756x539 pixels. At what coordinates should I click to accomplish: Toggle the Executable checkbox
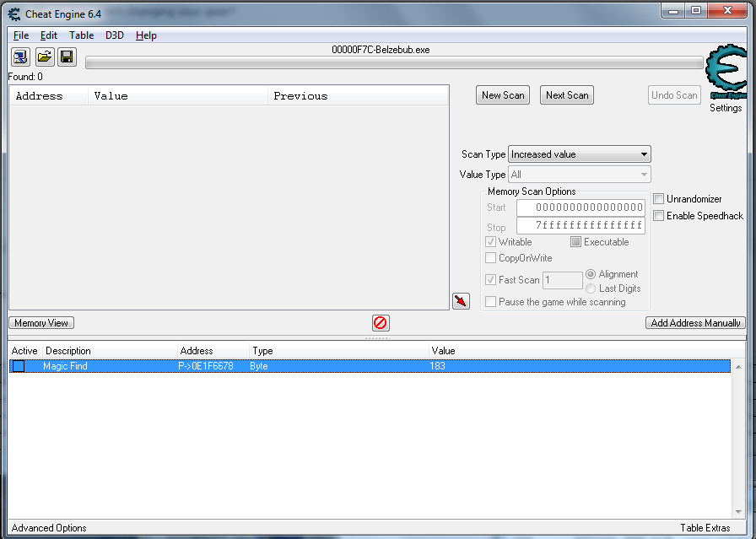coord(575,241)
